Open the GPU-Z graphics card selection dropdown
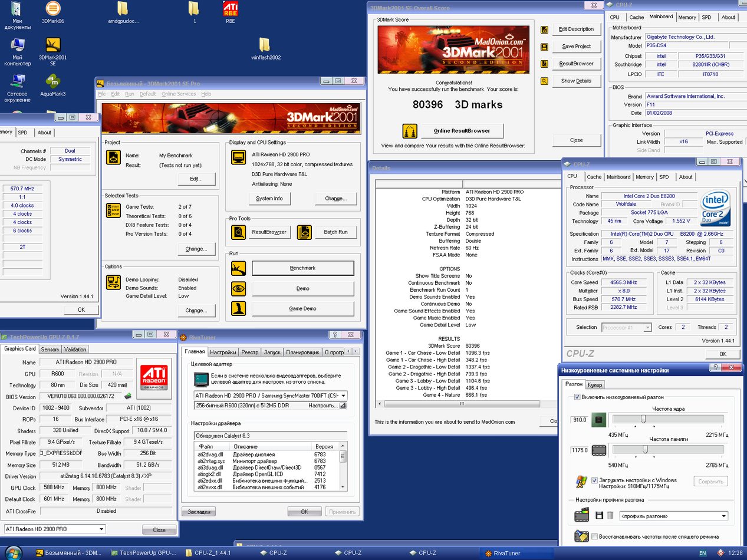 (x=55, y=529)
